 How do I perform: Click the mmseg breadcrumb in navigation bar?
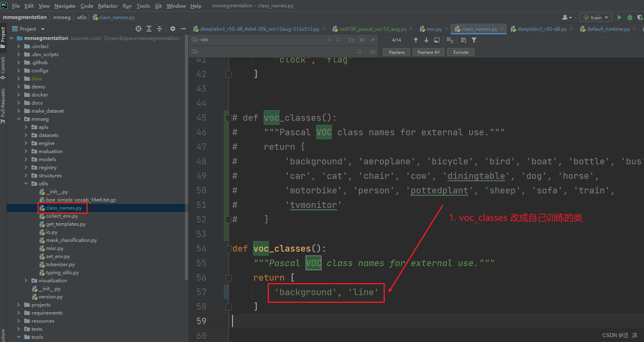62,17
